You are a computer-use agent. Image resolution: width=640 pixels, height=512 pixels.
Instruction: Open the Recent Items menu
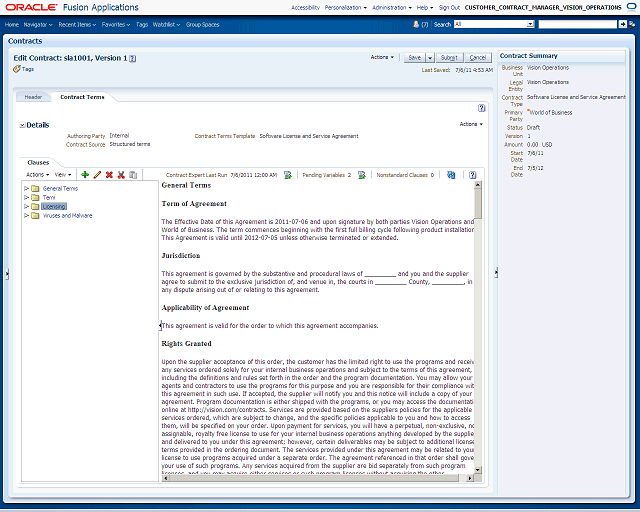(77, 24)
